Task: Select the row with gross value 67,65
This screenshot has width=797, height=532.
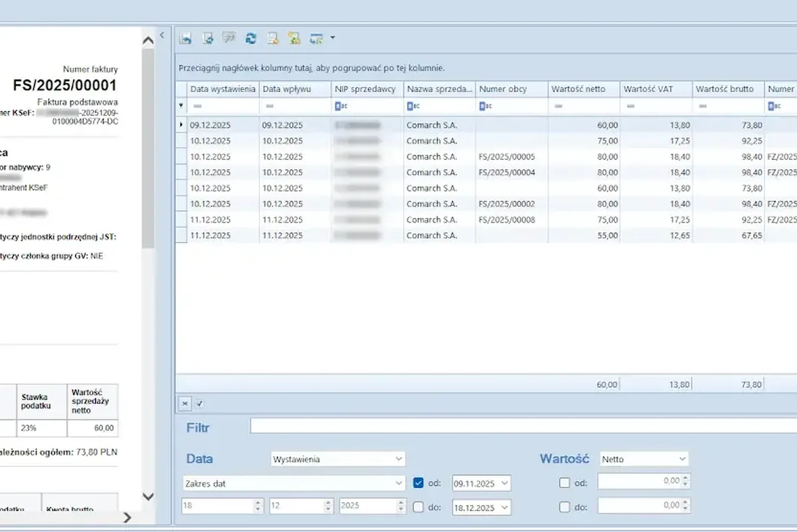Action: [486, 236]
